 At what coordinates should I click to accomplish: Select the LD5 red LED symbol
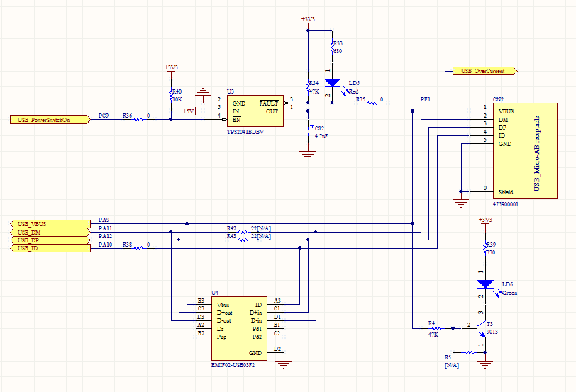coord(332,83)
